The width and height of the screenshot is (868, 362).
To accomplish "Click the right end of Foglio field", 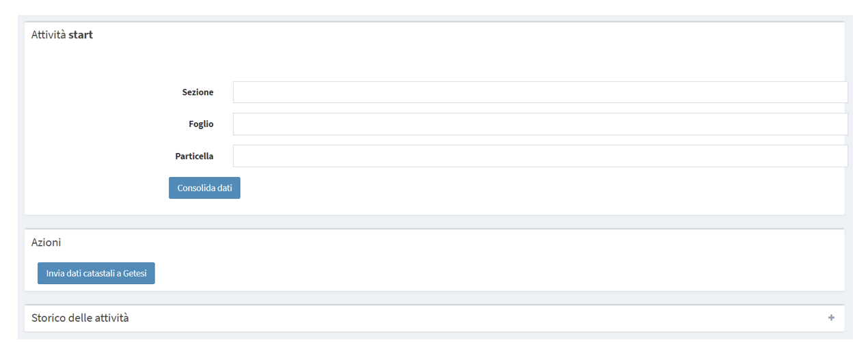I will pyautogui.click(x=837, y=124).
